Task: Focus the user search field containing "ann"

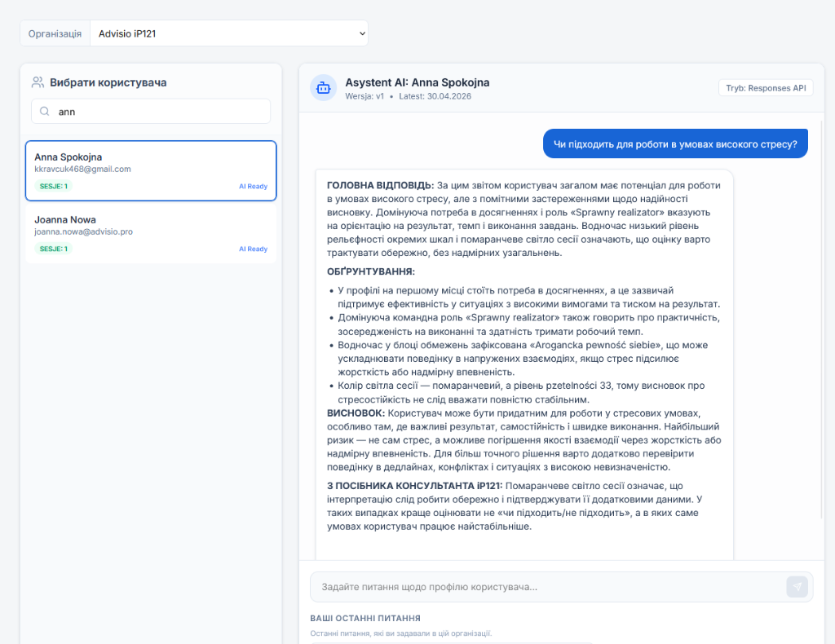Action: click(151, 111)
